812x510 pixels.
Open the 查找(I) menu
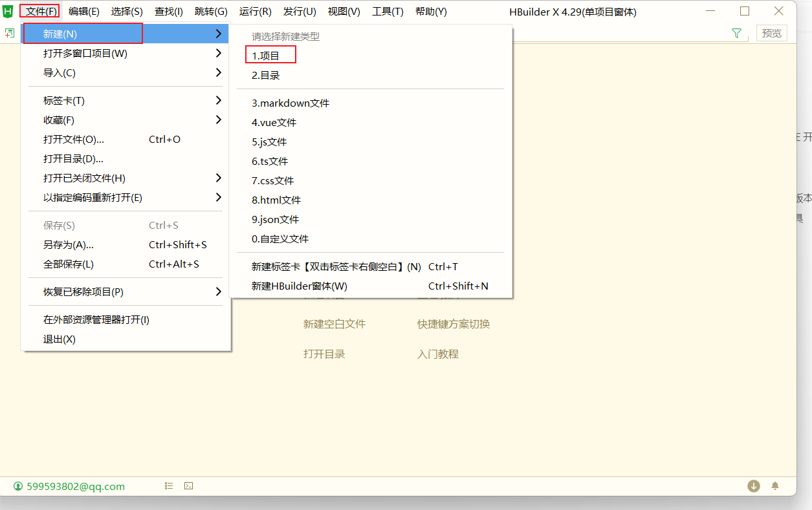pyautogui.click(x=169, y=11)
